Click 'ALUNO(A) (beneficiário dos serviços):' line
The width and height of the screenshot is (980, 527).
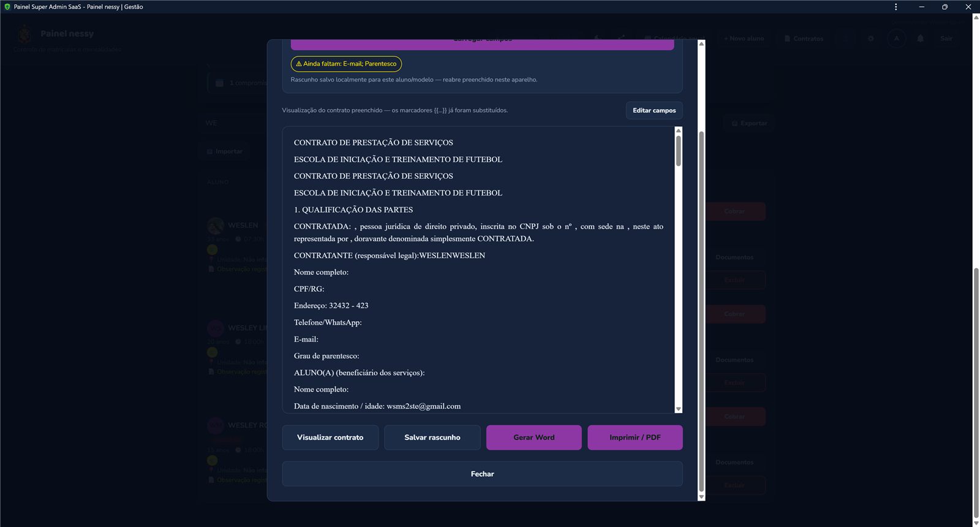(359, 373)
